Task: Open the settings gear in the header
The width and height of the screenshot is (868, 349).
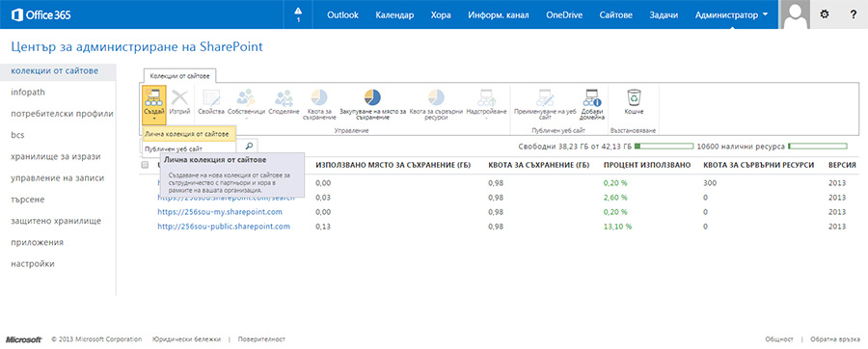Action: [825, 14]
